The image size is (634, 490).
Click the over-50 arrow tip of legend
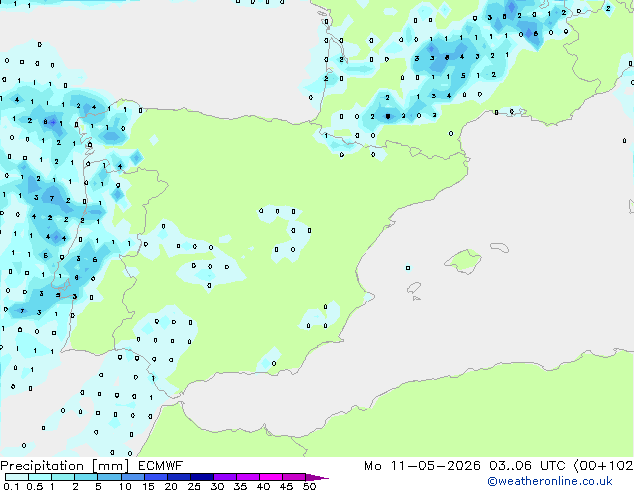(317, 477)
